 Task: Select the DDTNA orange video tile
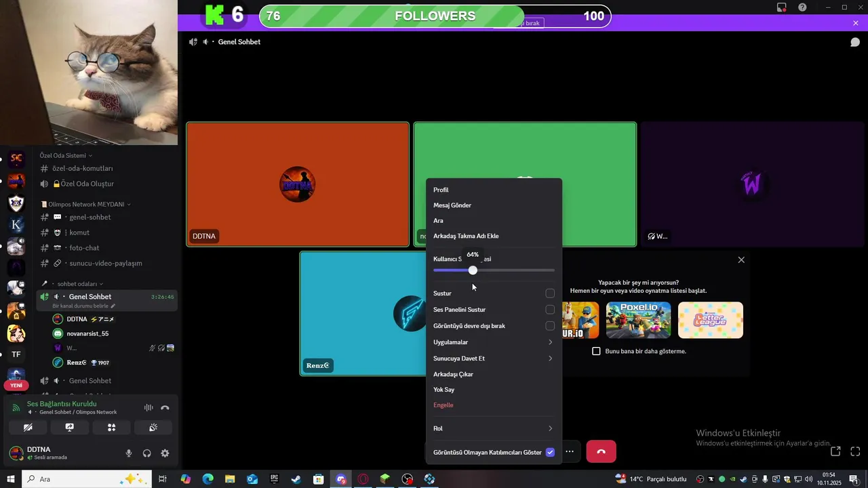[x=298, y=184]
